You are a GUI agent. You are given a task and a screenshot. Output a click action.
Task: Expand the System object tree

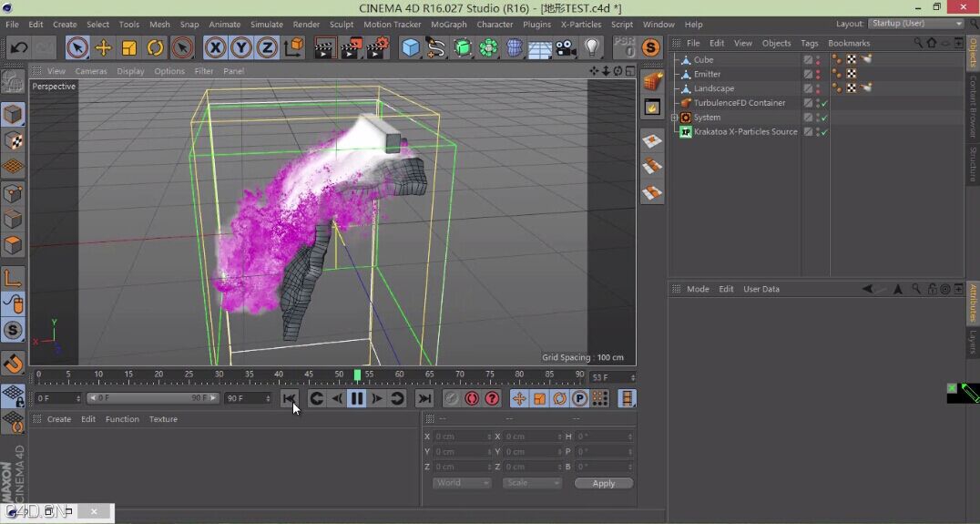[x=674, y=118]
